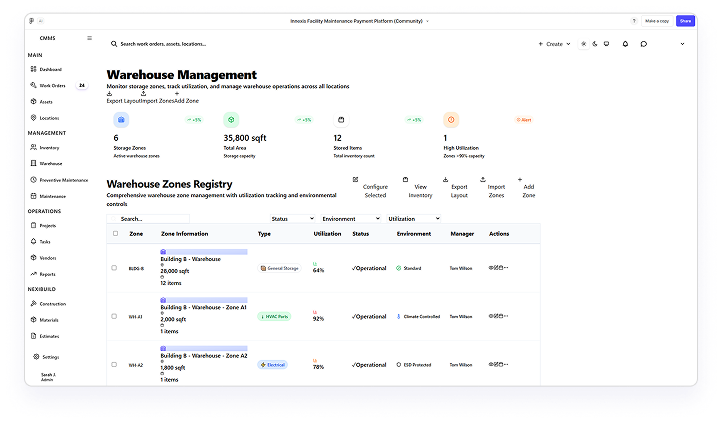722x423 pixels.
Task: Click the Add Zone plus icon
Action: click(520, 180)
